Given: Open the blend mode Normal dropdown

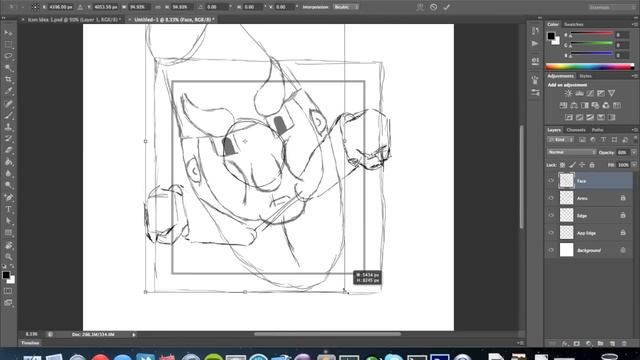Looking at the screenshot, I should (x=571, y=152).
